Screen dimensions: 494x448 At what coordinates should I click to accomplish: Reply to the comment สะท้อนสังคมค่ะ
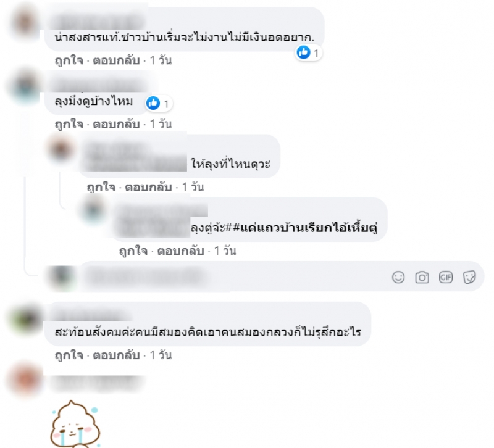point(116,355)
